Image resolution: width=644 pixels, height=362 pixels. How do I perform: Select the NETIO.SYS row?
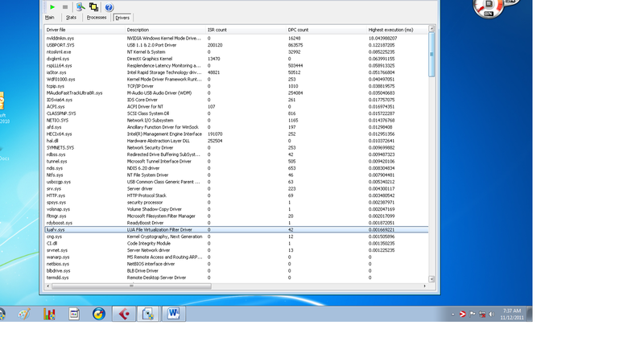point(236,120)
